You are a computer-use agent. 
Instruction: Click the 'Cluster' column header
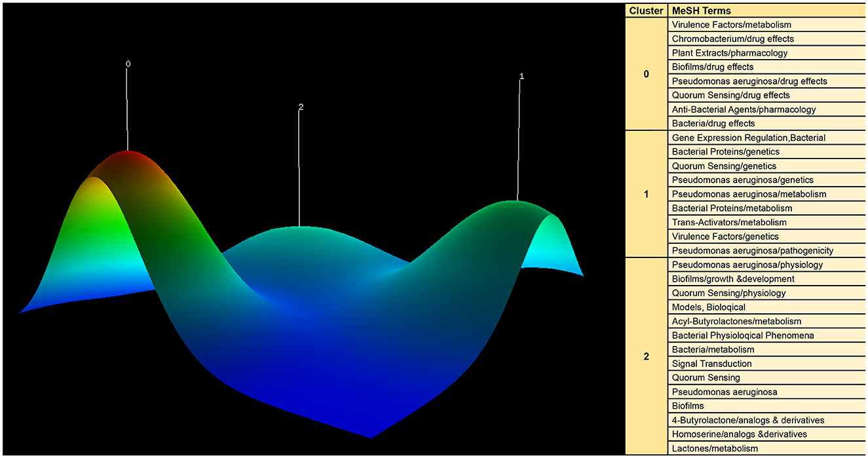tap(646, 10)
